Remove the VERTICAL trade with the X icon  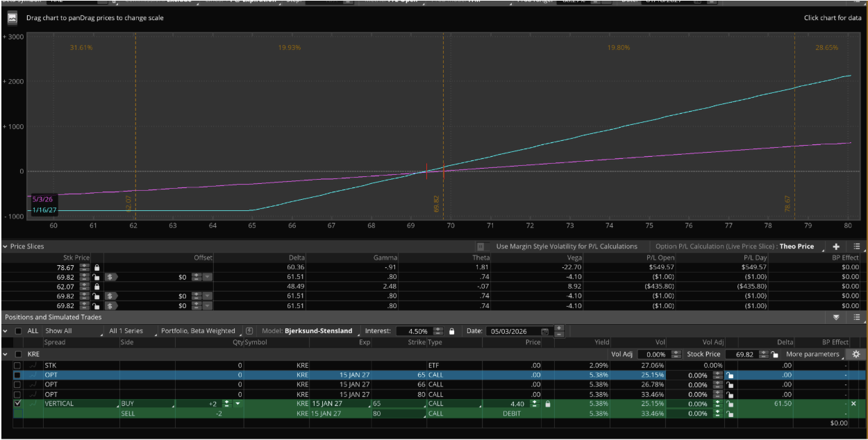click(x=853, y=403)
